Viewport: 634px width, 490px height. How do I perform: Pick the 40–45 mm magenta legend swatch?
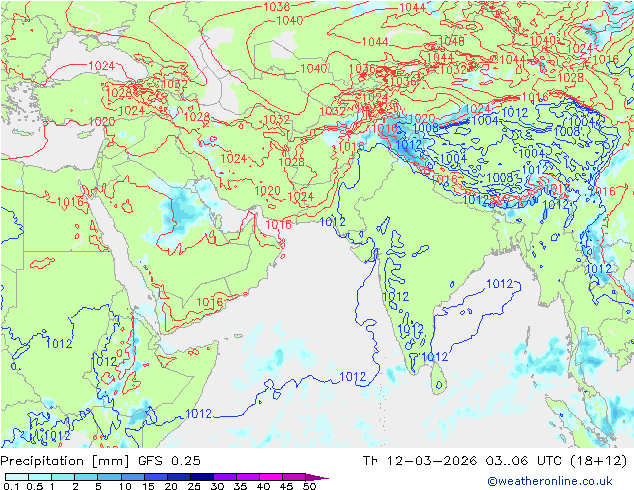pos(271,477)
